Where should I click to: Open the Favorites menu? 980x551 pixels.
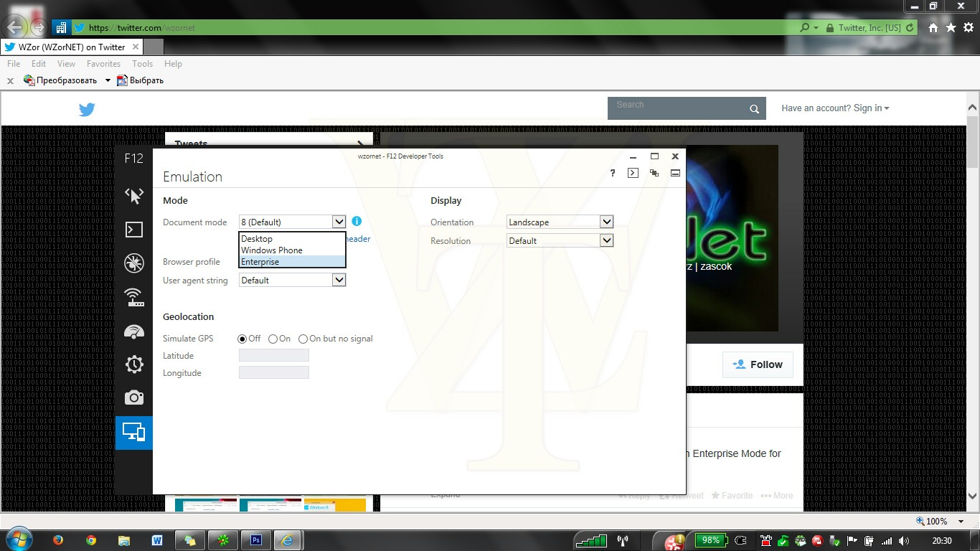tap(103, 64)
